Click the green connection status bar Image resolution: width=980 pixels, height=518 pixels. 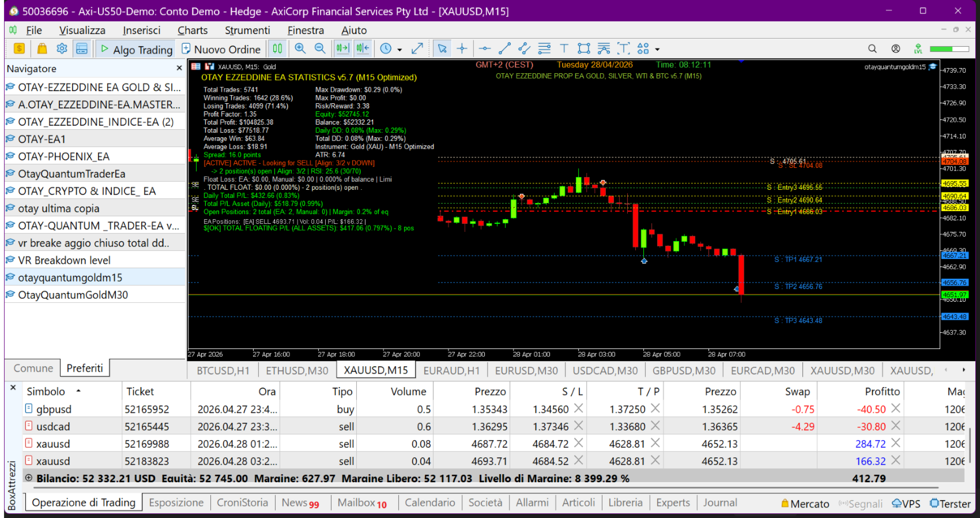point(949,49)
